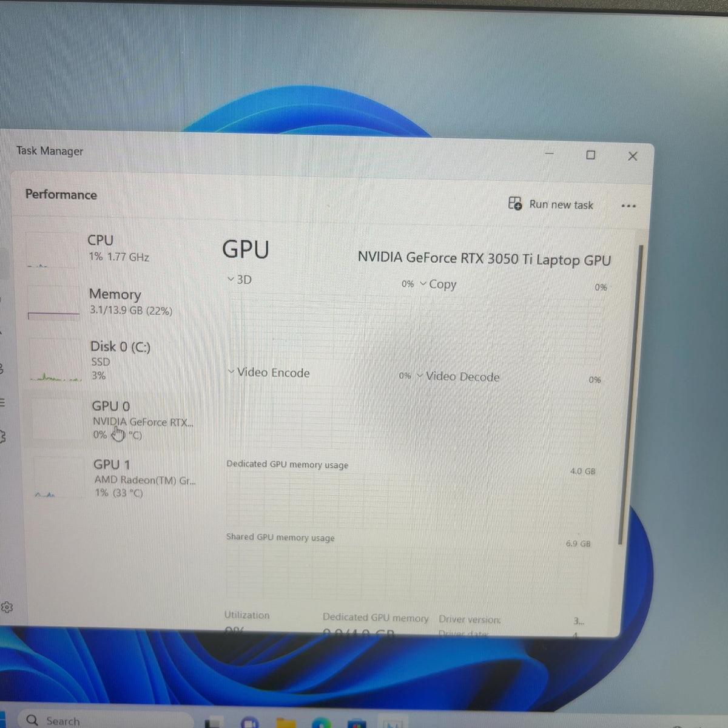
Task: Click the "Utilization" stat label
Action: tap(247, 615)
